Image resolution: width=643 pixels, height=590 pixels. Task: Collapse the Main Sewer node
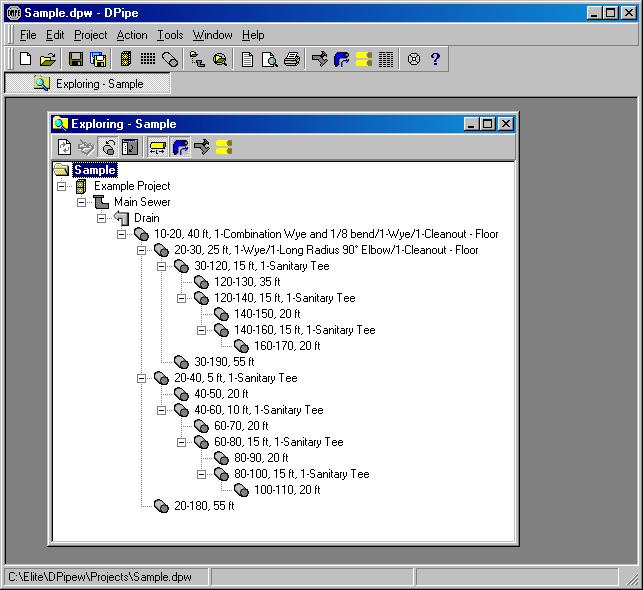click(x=82, y=202)
